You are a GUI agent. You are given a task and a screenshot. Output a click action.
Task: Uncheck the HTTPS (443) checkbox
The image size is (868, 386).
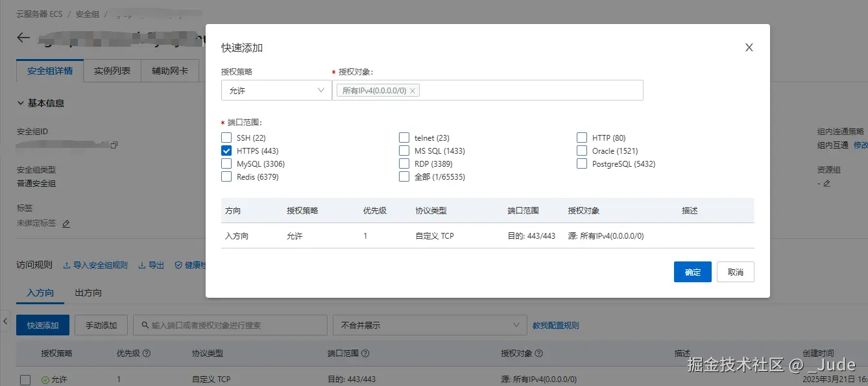pyautogui.click(x=226, y=151)
